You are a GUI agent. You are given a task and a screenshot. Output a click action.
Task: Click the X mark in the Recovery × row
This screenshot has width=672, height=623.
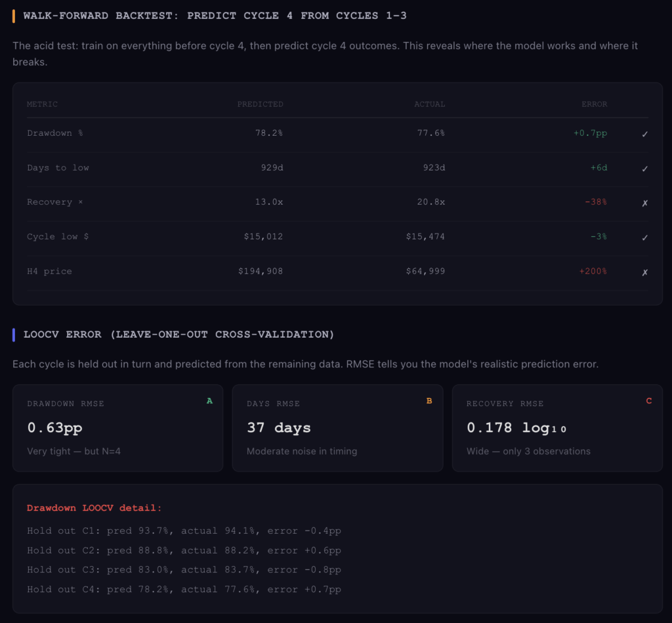(x=644, y=203)
